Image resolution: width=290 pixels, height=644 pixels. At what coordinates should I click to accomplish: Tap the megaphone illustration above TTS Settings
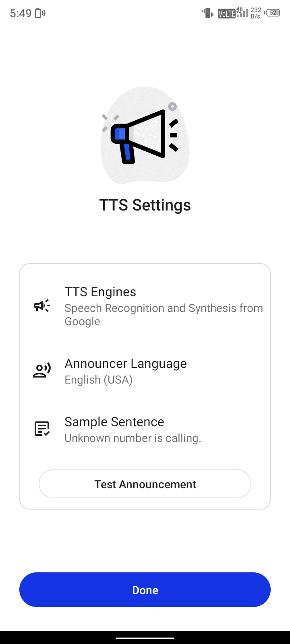click(145, 136)
